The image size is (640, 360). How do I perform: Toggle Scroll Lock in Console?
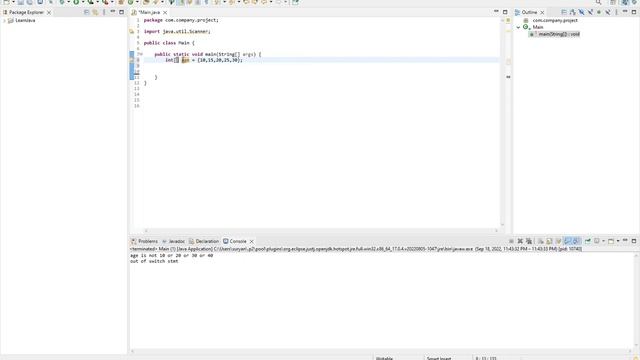coord(549,241)
